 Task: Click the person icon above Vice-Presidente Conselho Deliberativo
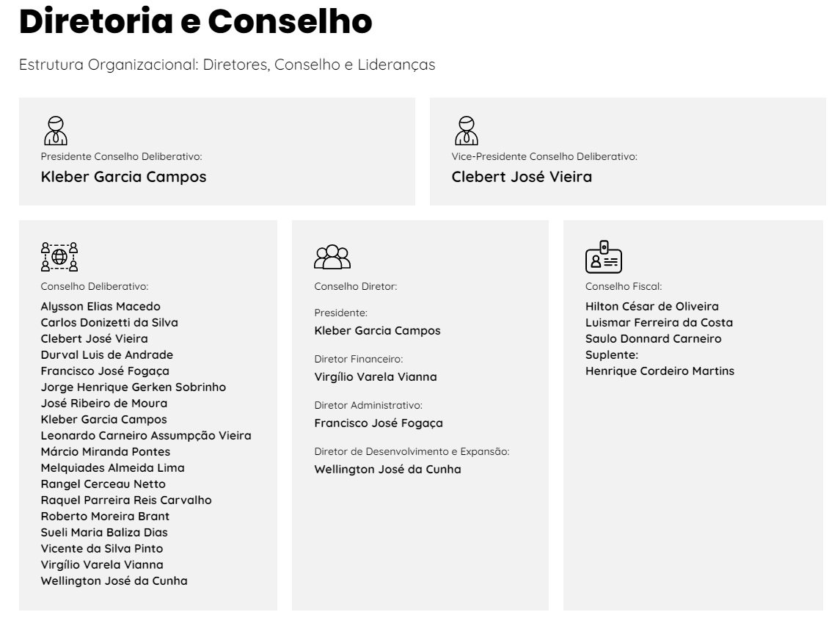coord(466,131)
